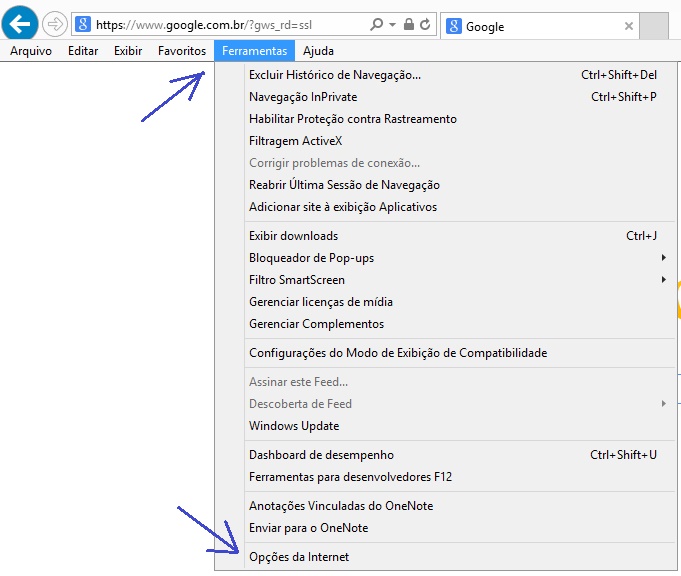Select Exibir downloads
The height and width of the screenshot is (576, 681).
tap(293, 236)
